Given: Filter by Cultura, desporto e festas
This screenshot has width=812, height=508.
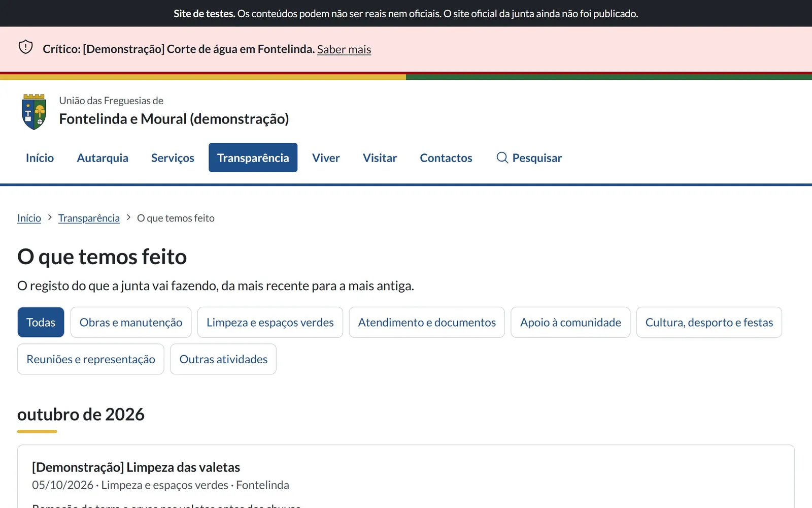Looking at the screenshot, I should (x=709, y=322).
